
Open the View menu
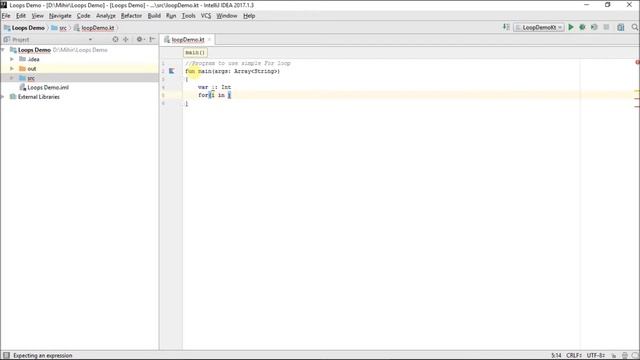coord(38,16)
